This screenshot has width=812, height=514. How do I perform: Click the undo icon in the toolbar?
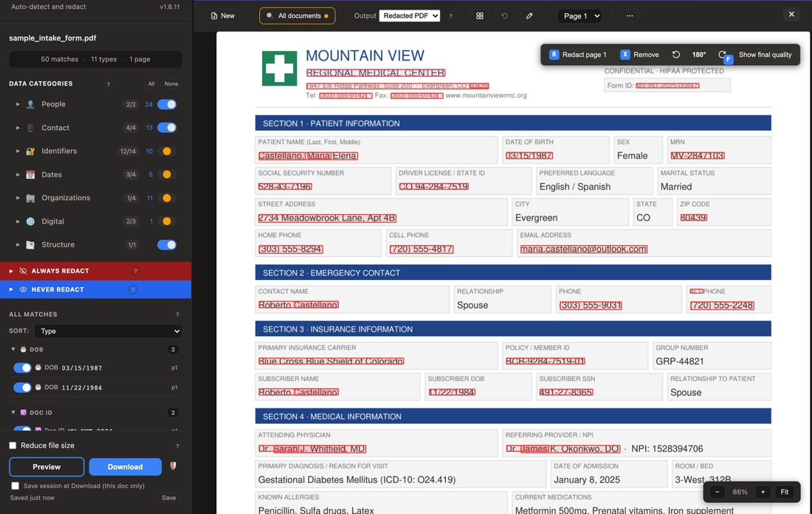coord(504,16)
